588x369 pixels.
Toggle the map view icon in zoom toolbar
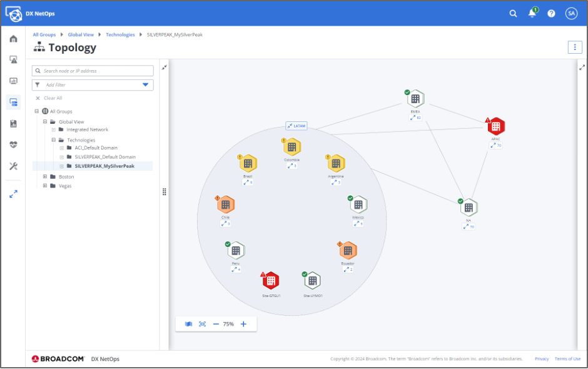188,324
